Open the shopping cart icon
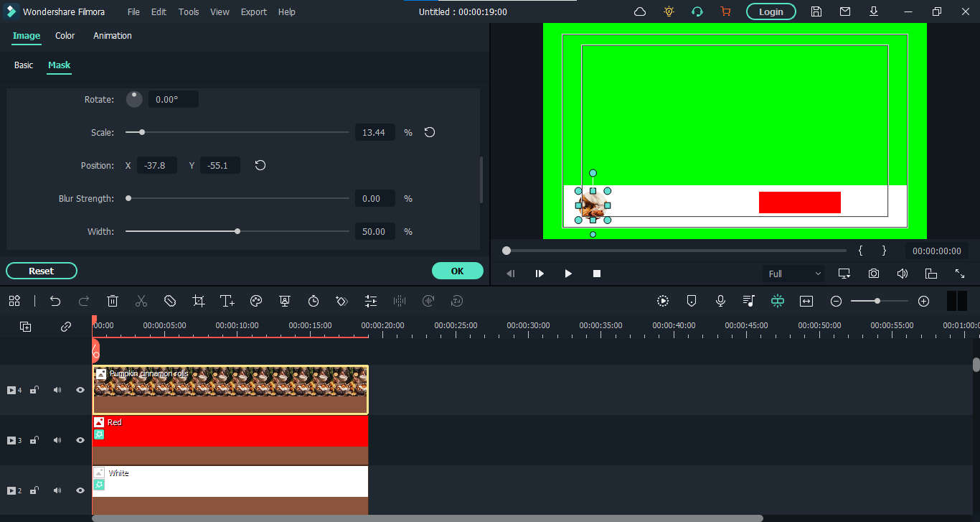The width and height of the screenshot is (980, 522). coord(725,11)
